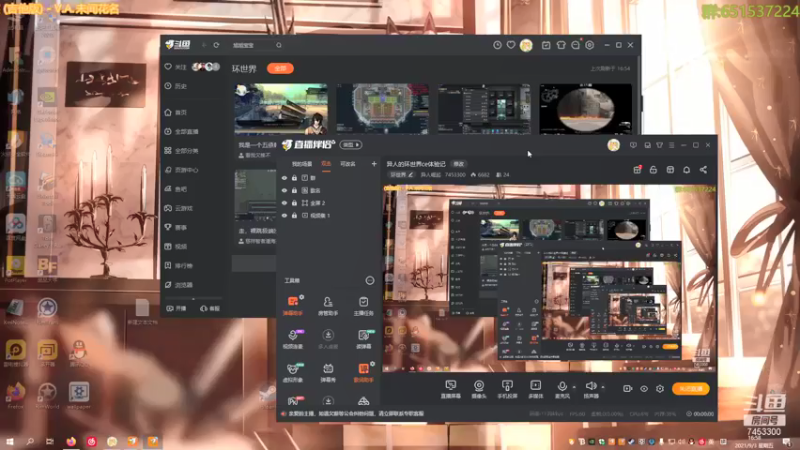Open the t-shirt skin icon in the Douyu toolbar
The width and height of the screenshot is (800, 450).
tap(561, 45)
